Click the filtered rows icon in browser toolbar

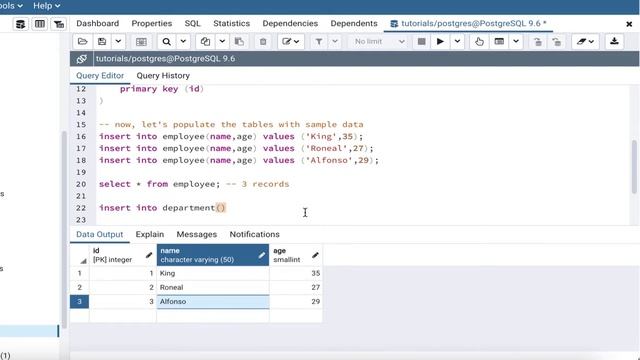[x=59, y=24]
